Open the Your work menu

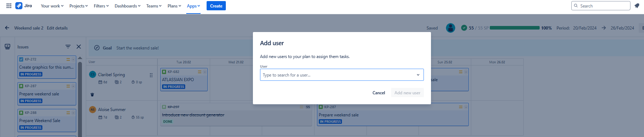(52, 6)
